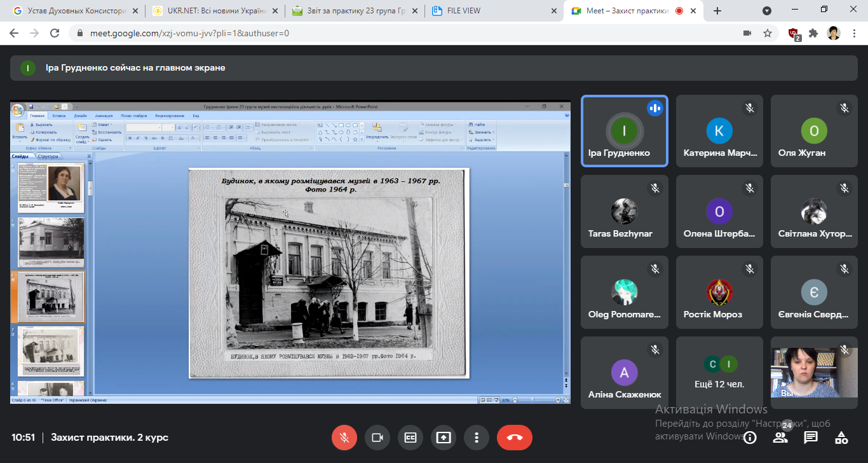Open a new browser tab
The height and width of the screenshot is (463, 868).
point(717,11)
